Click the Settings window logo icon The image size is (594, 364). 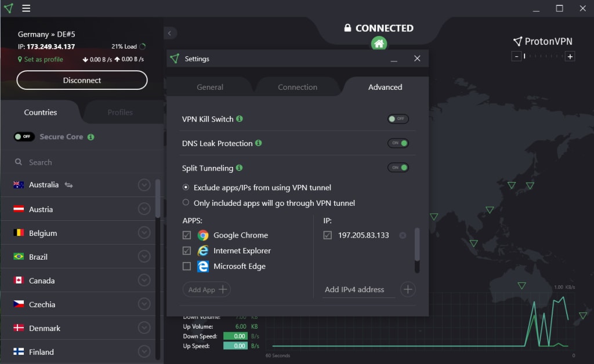click(175, 59)
